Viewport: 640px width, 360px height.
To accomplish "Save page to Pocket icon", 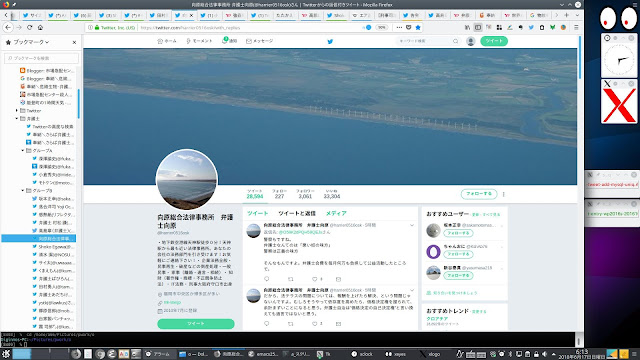I will [409, 27].
